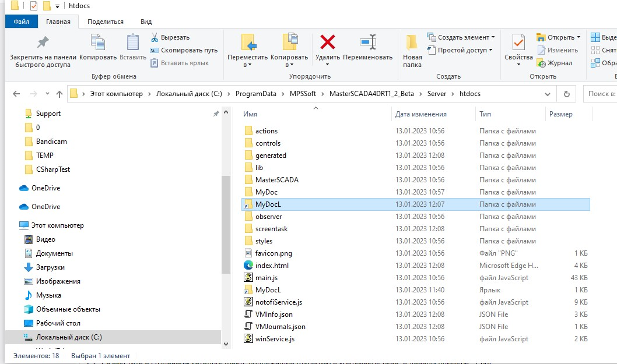Select the index.html file
This screenshot has width=617, height=364.
pos(272,266)
